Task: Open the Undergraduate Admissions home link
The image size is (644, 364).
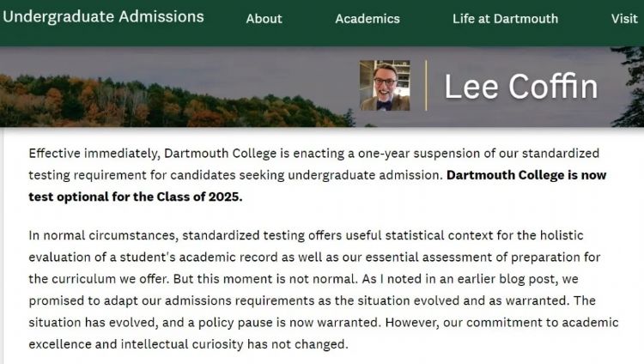Action: (104, 17)
